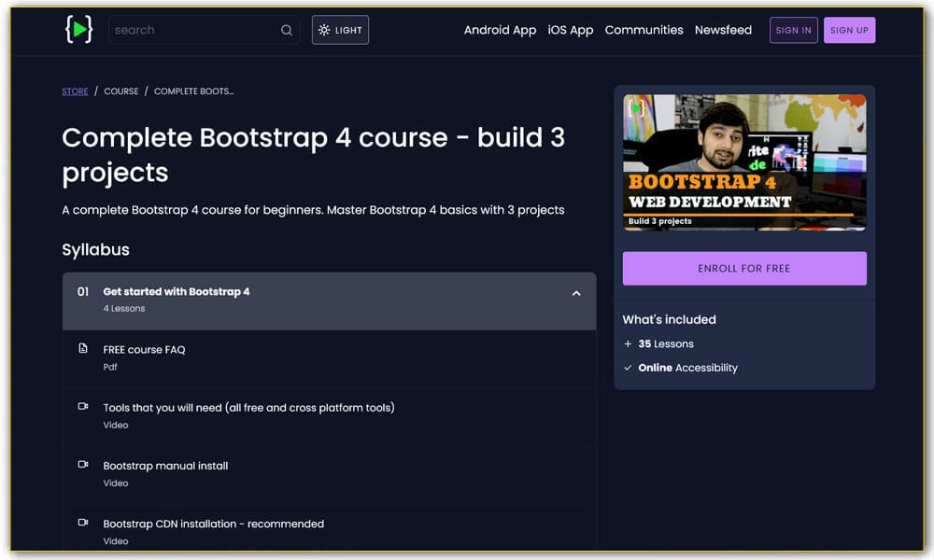Open Newsfeed in the top navigation
The image size is (934, 560).
(x=723, y=30)
